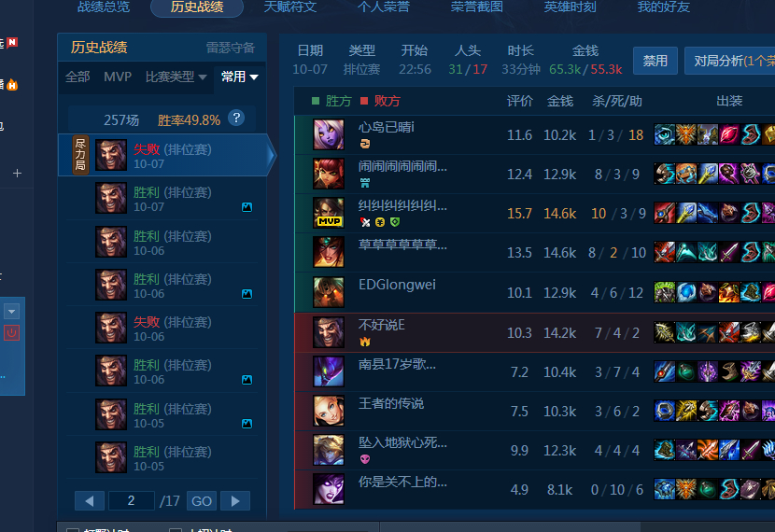The image size is (775, 532).
Task: Click the red power icon in left sidebar
Action: pyautogui.click(x=11, y=332)
